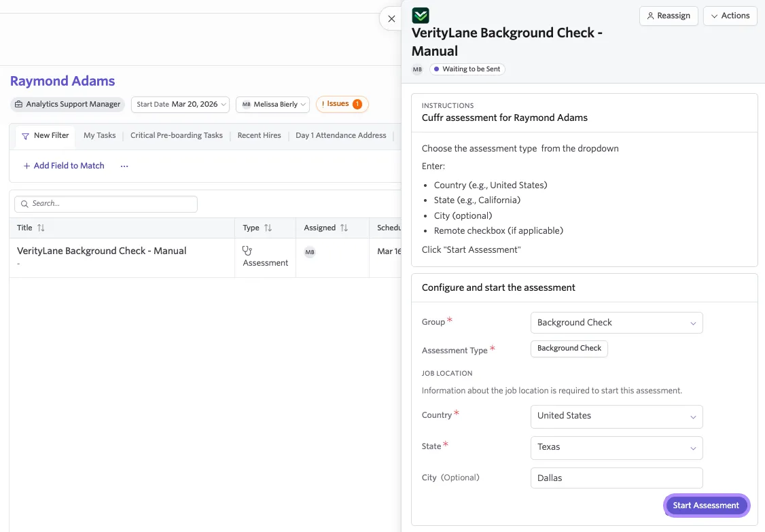
Task: Open the Country dropdown showing United States
Action: coord(616,416)
